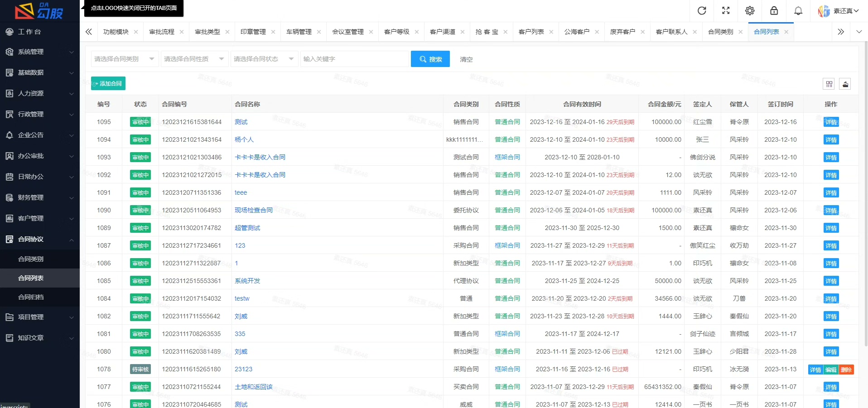Click the refresh icon in top bar
Screen dimensions: 868x408
point(702,11)
